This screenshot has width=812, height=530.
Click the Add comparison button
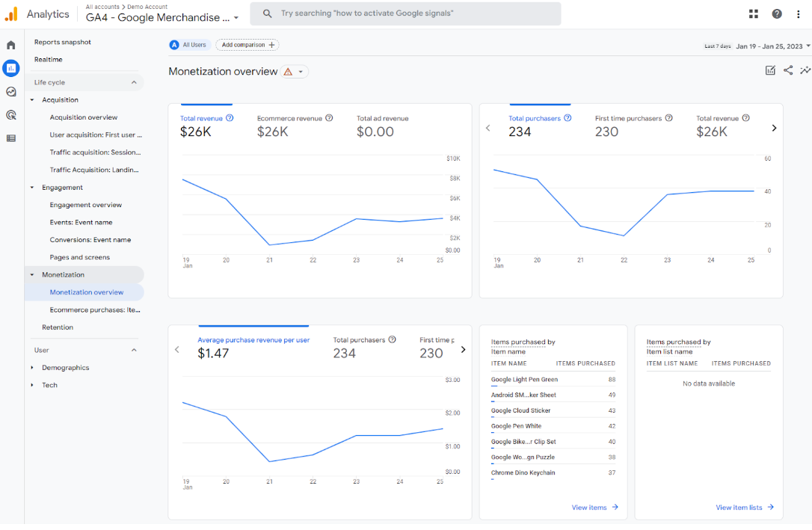click(x=247, y=45)
